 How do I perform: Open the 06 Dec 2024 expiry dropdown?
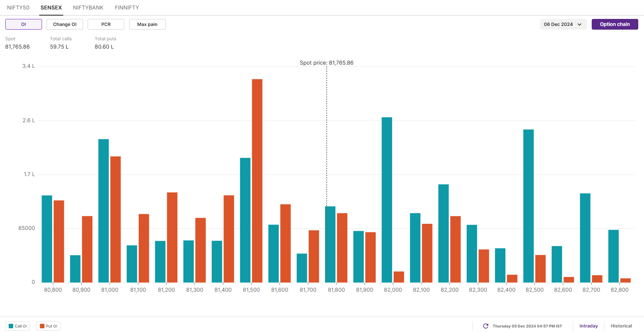tap(563, 24)
